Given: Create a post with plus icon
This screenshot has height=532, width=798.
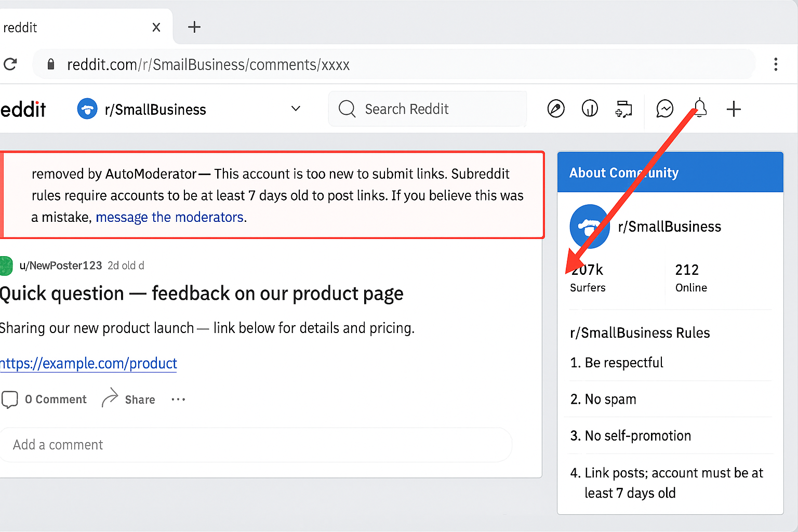Looking at the screenshot, I should click(x=734, y=109).
